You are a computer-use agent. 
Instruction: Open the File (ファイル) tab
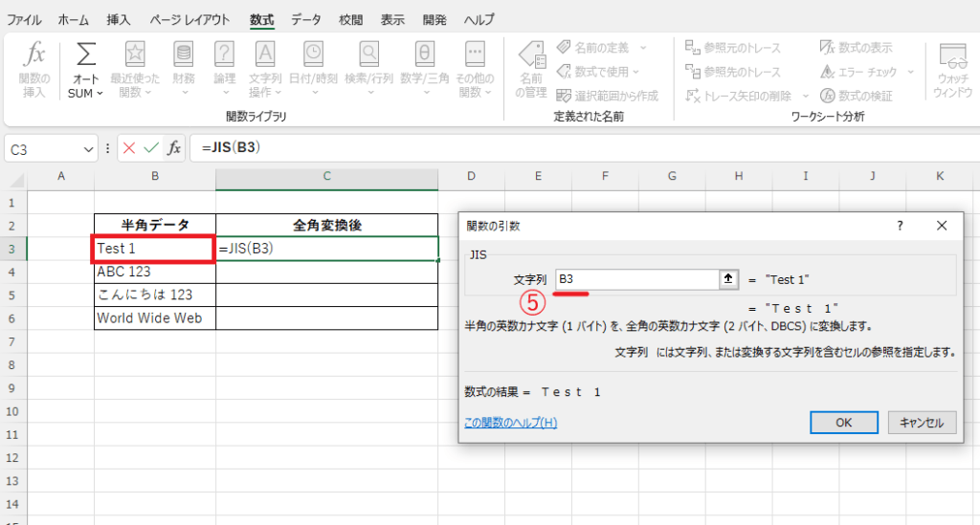coord(24,20)
